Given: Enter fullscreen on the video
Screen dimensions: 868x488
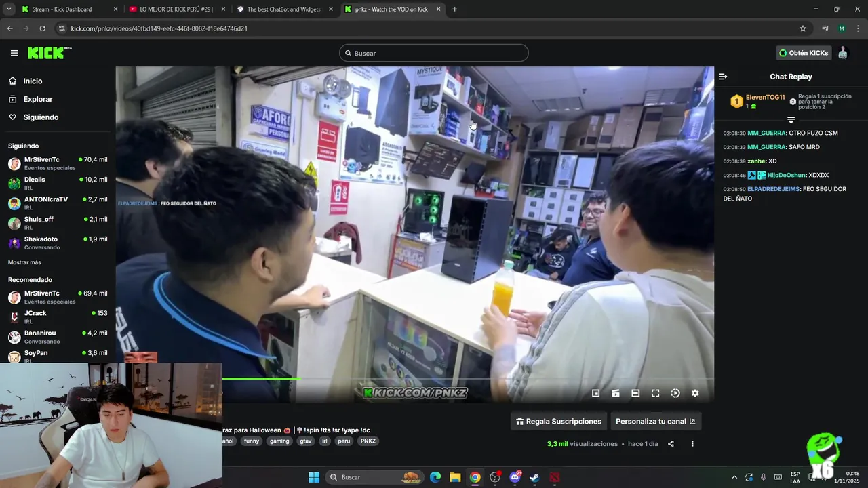Looking at the screenshot, I should click(x=656, y=393).
